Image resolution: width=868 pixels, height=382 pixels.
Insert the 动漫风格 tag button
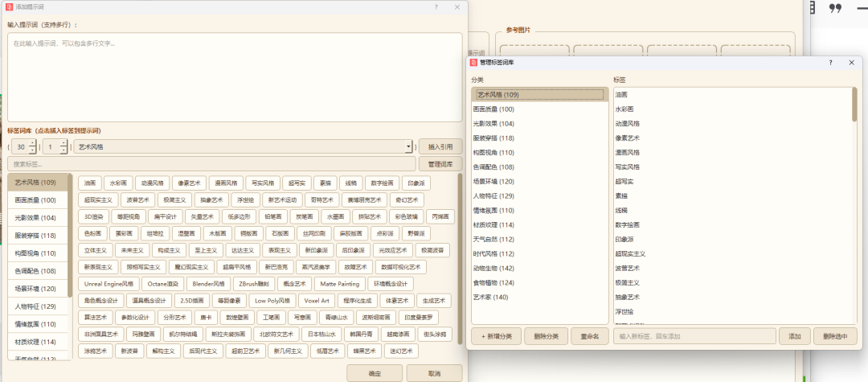[x=152, y=182]
